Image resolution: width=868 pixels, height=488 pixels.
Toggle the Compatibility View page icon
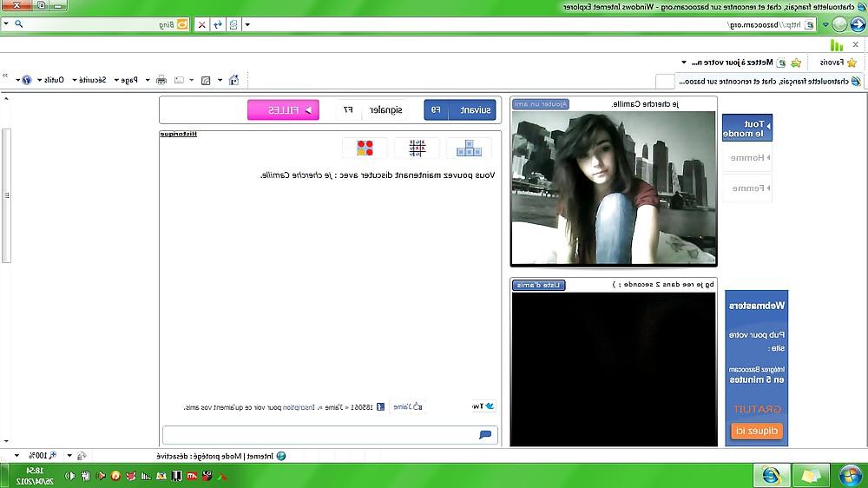tap(234, 24)
